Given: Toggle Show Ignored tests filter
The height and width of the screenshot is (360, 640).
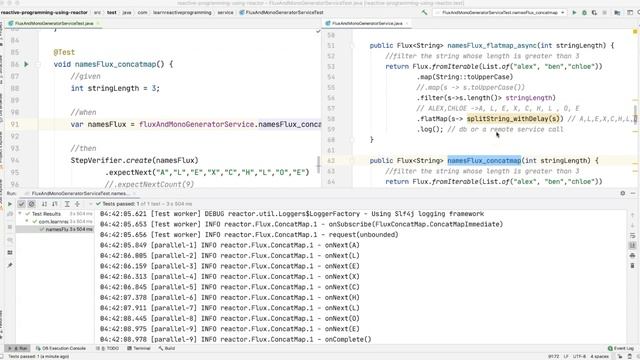Looking at the screenshot, I should click(x=31, y=204).
